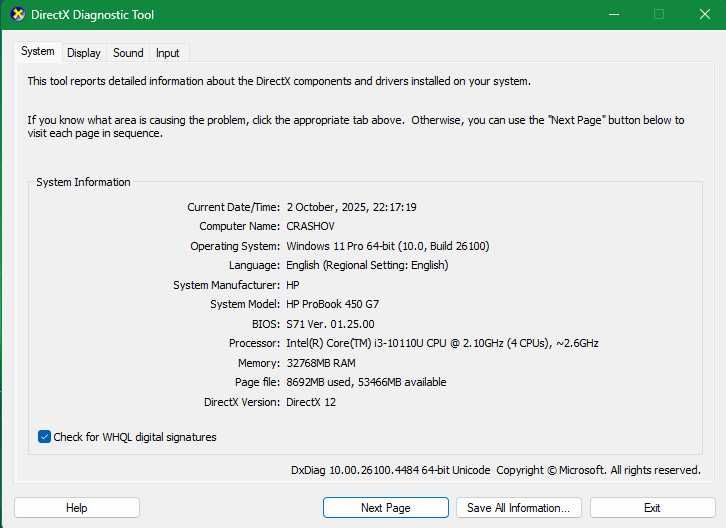Close the DirectX Diagnostic Tool window
Screen dimensions: 726x528
704,14
